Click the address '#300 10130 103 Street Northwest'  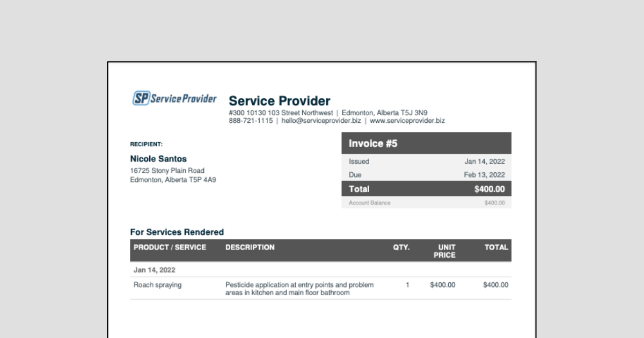click(281, 113)
